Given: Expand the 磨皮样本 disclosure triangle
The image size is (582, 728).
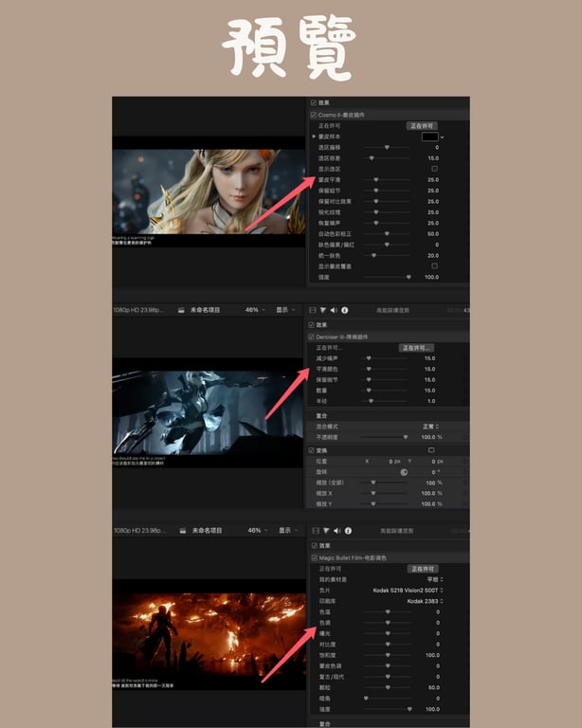Looking at the screenshot, I should pyautogui.click(x=314, y=136).
